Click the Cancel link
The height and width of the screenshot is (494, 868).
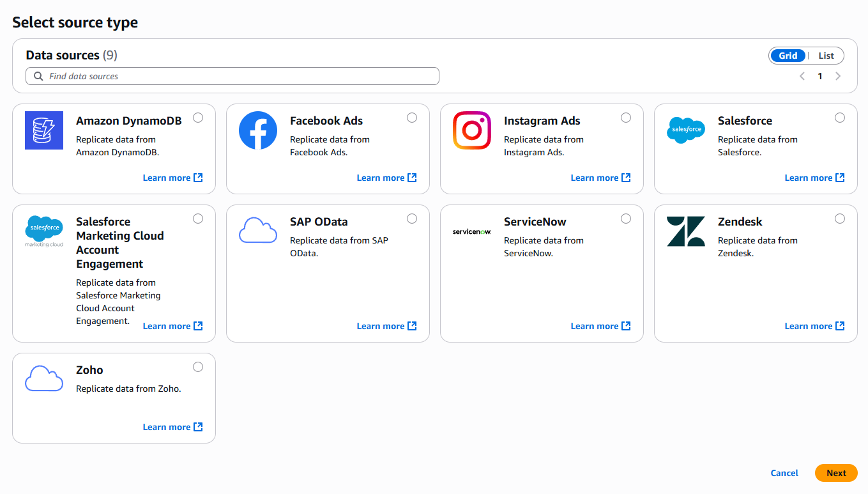coord(784,473)
